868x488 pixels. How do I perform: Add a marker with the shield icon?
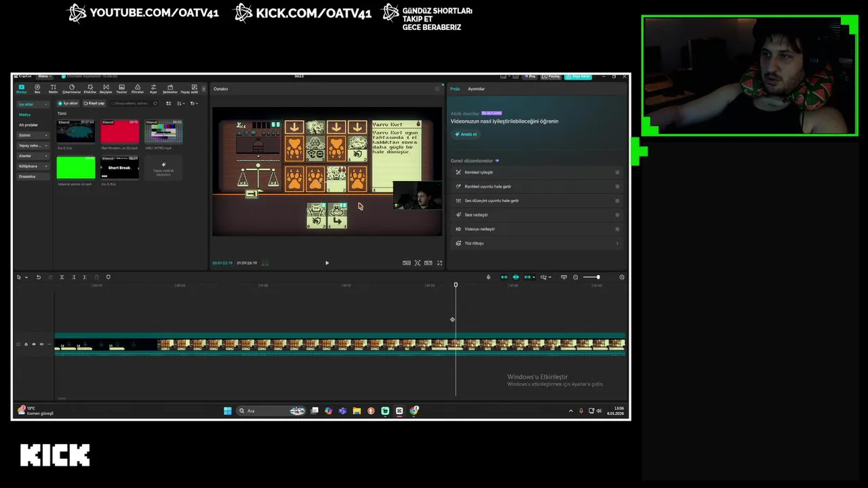pos(108,277)
